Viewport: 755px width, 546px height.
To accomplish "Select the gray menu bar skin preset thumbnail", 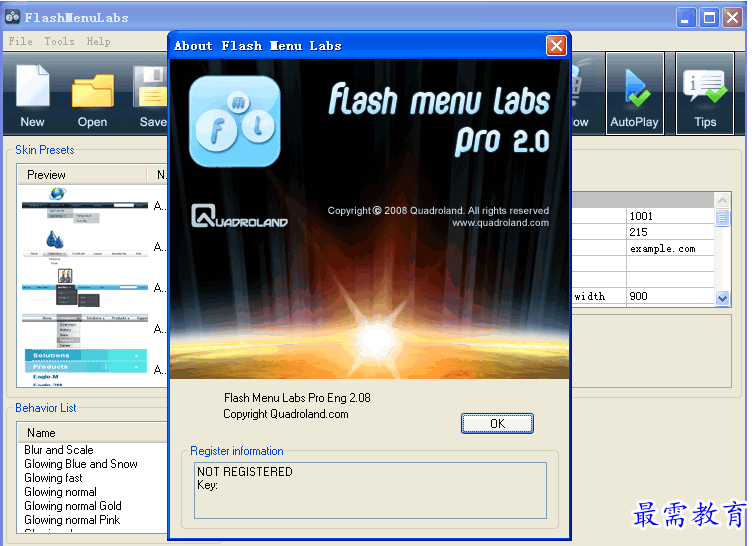I will (85, 330).
